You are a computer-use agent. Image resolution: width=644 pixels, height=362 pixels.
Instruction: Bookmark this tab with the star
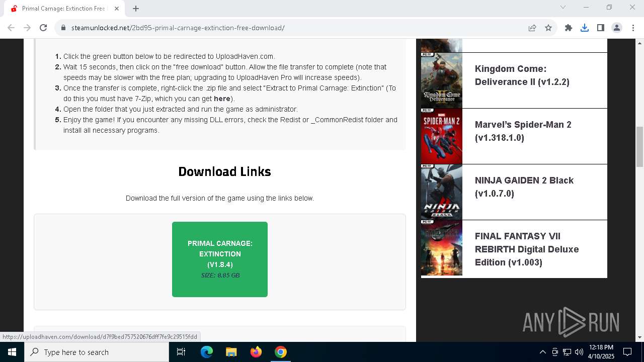pos(548,28)
